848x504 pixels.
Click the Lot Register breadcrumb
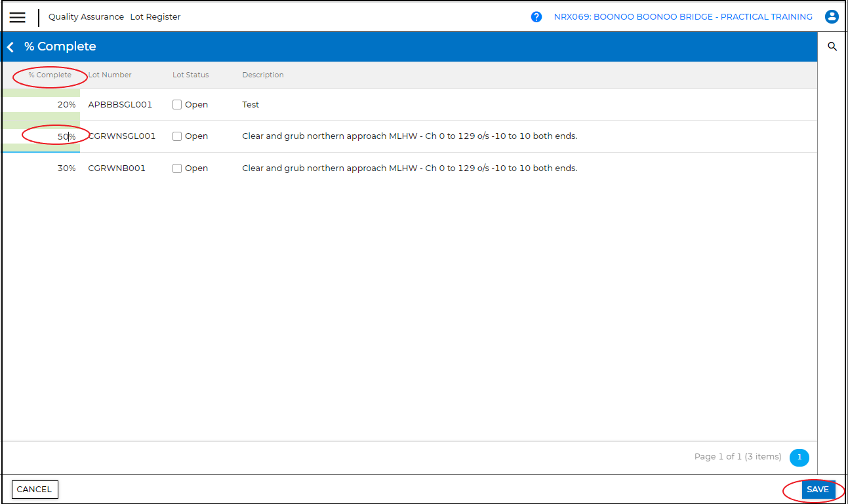click(155, 17)
